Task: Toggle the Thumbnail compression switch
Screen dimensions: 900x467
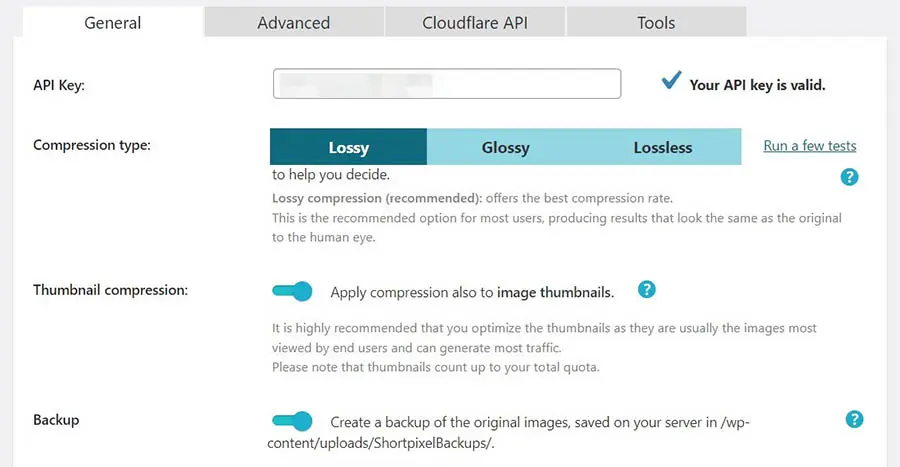Action: click(293, 292)
